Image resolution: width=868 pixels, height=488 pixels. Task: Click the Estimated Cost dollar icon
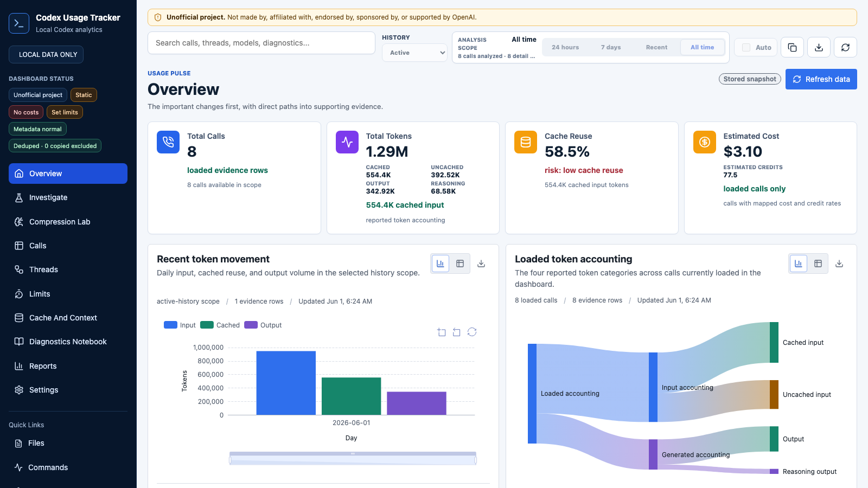(x=705, y=142)
